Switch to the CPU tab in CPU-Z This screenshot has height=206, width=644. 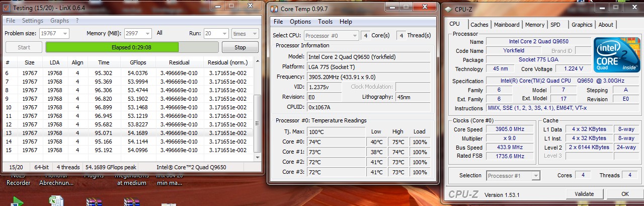(x=455, y=24)
